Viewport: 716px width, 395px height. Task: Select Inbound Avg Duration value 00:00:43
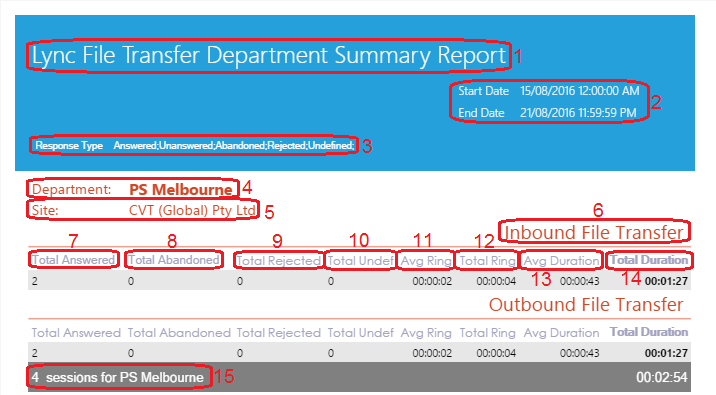(x=579, y=281)
